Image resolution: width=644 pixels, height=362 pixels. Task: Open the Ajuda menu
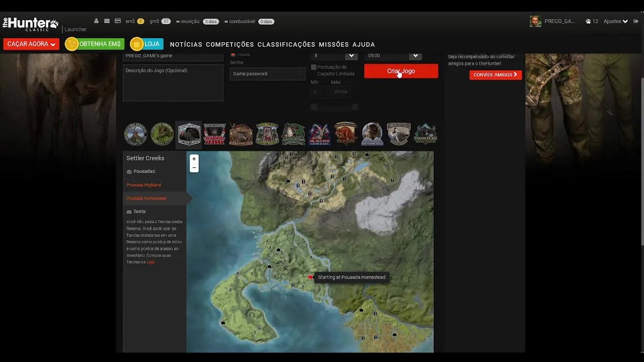click(x=363, y=44)
